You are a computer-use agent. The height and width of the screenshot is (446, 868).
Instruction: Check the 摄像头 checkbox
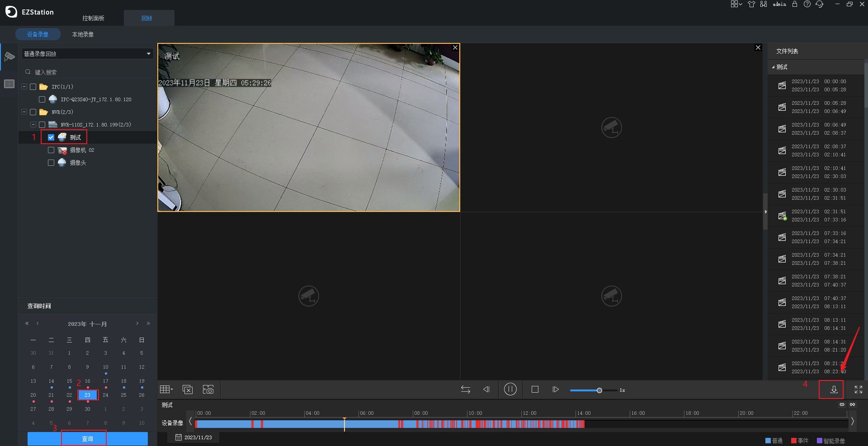(x=51, y=163)
